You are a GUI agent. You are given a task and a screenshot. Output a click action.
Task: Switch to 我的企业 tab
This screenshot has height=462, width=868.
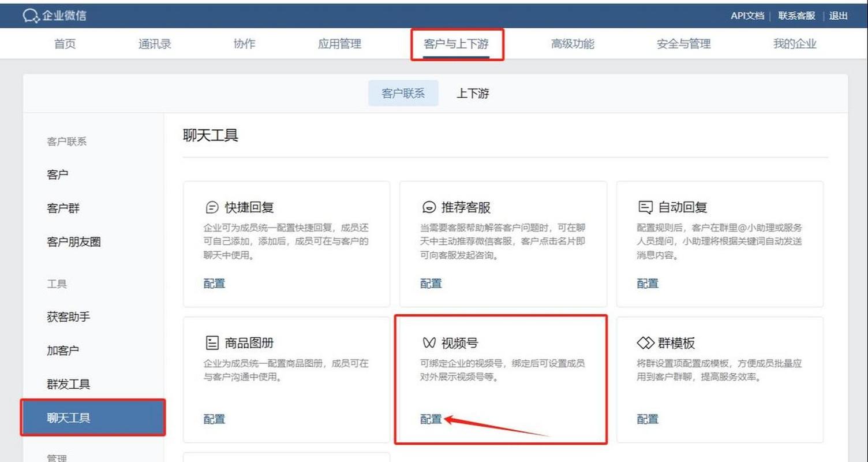click(x=795, y=44)
